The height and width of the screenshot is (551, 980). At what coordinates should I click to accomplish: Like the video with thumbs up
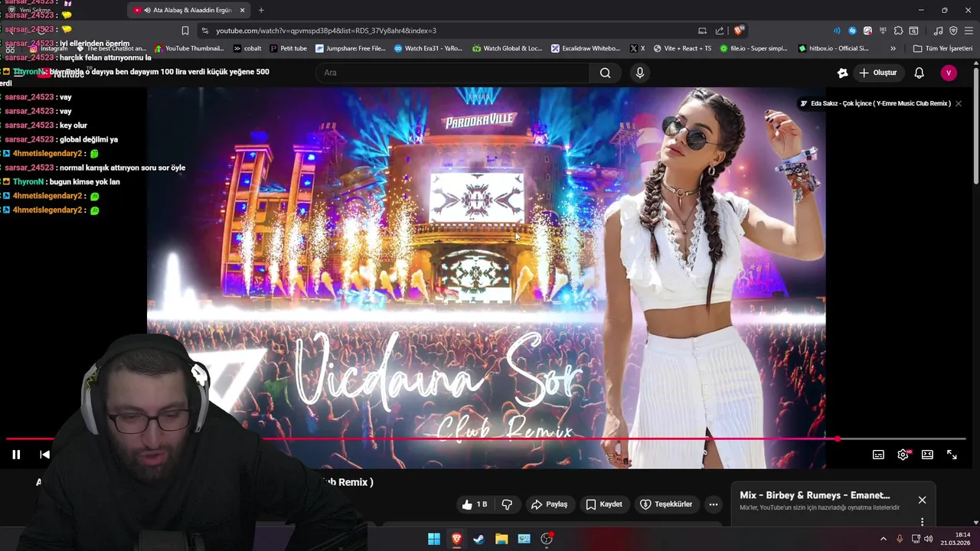point(475,504)
